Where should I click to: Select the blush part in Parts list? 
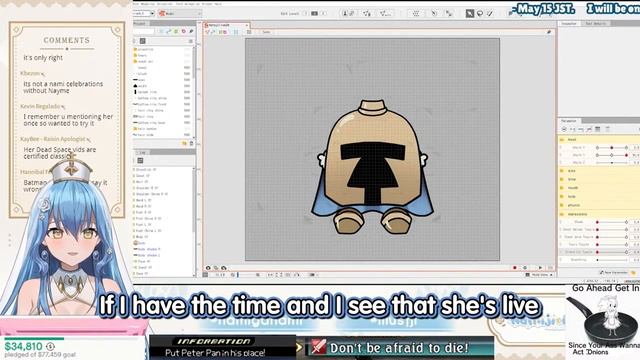point(142,74)
